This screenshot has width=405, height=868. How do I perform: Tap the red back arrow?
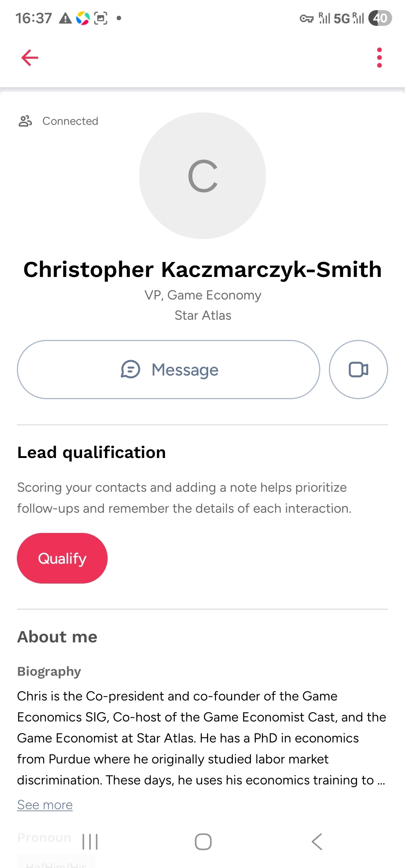tap(30, 58)
